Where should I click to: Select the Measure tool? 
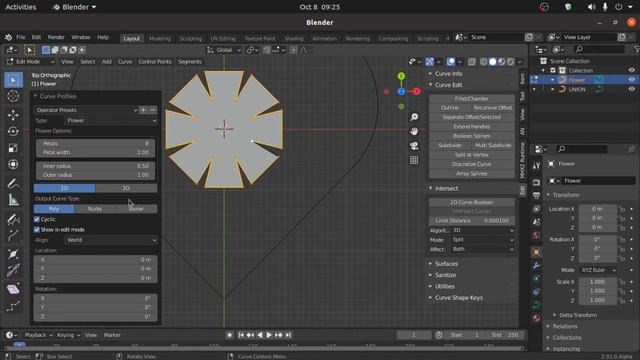tap(13, 200)
